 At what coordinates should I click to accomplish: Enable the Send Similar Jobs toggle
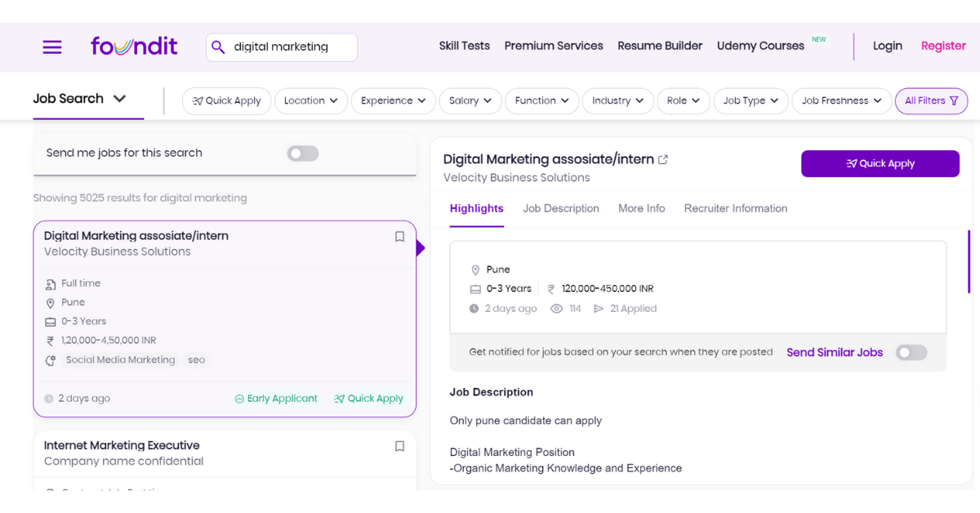click(x=911, y=353)
